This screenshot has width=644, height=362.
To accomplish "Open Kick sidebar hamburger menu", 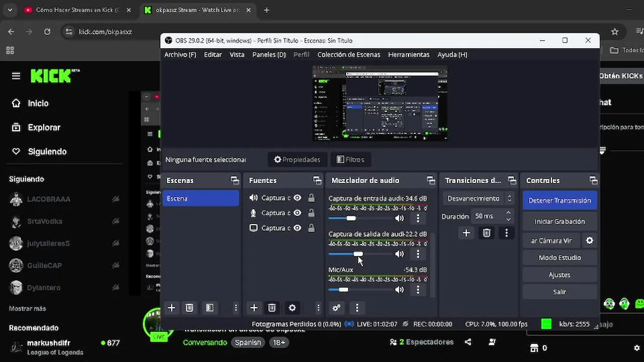I will click(x=16, y=76).
